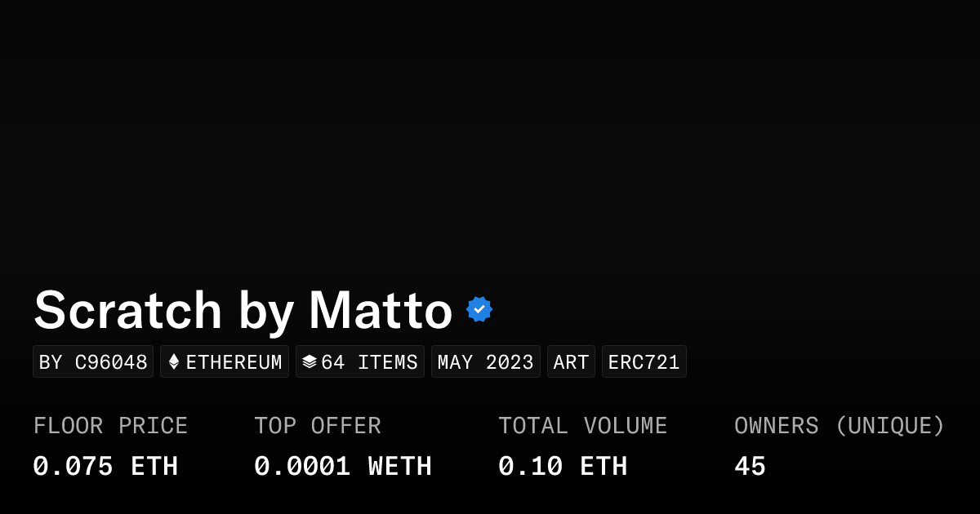The height and width of the screenshot is (514, 980).
Task: Click the 0.10 ETH total volume value
Action: click(x=563, y=467)
